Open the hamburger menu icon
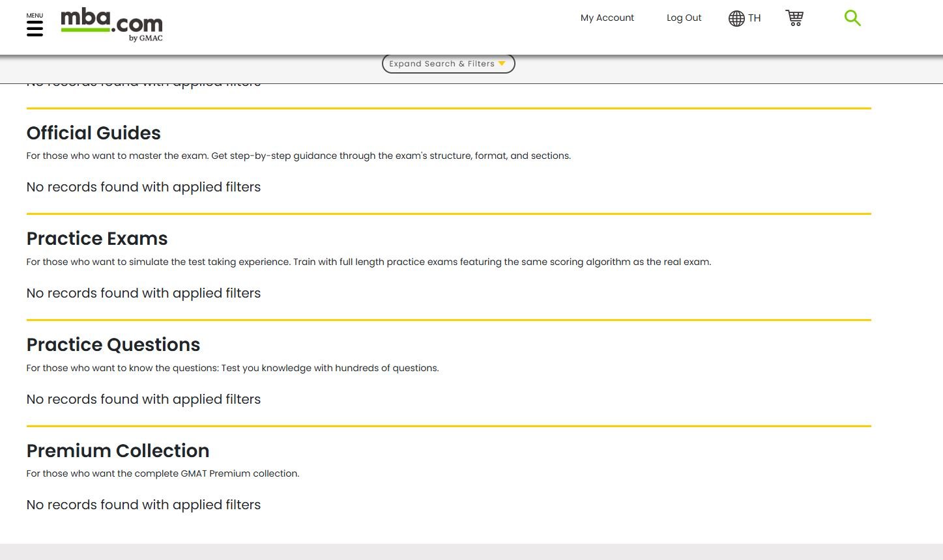 (35, 29)
